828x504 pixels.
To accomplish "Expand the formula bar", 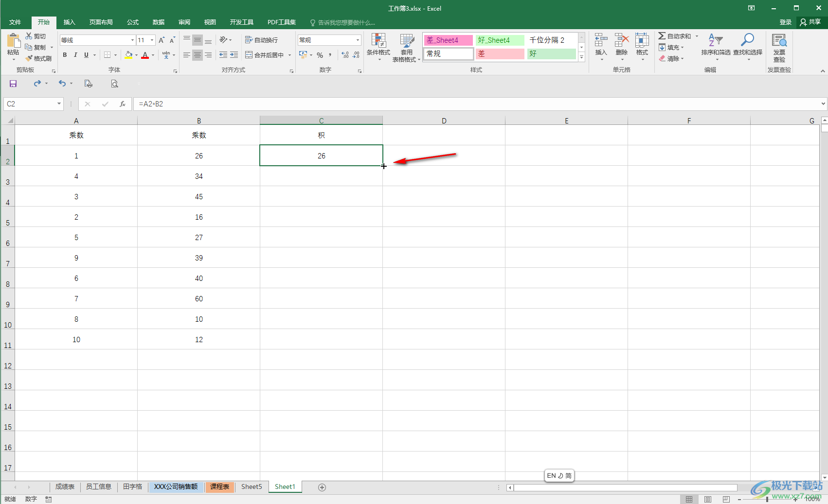I will [823, 104].
